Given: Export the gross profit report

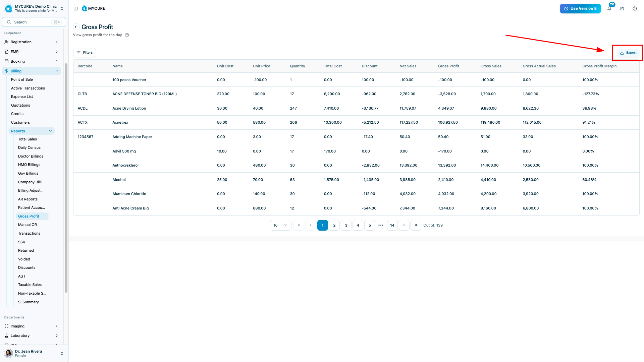Looking at the screenshot, I should tap(628, 53).
